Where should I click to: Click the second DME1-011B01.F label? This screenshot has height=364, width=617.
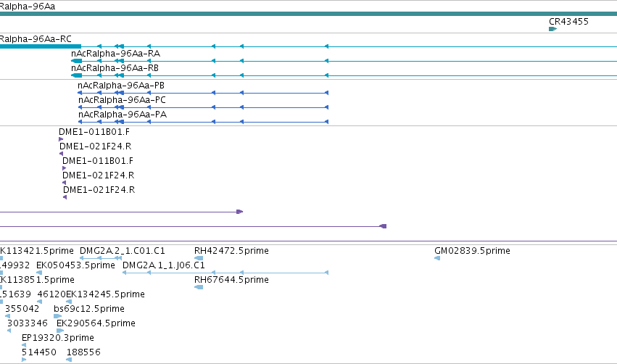98,161
